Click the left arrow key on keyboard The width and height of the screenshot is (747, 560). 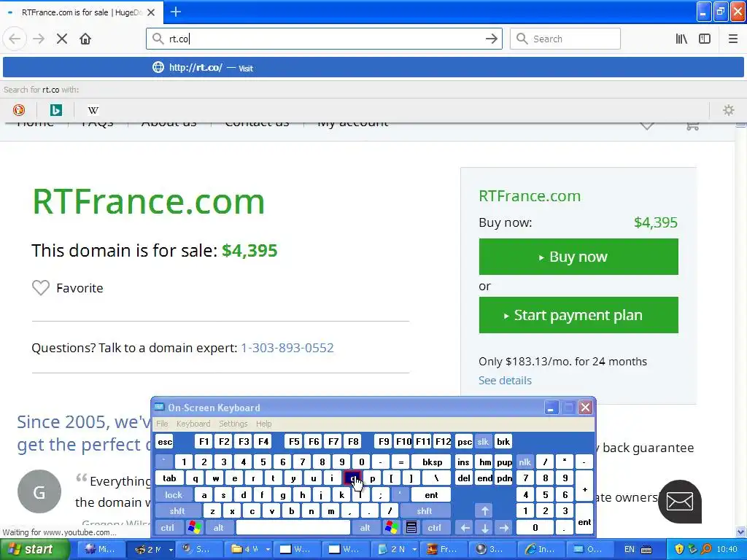pyautogui.click(x=465, y=528)
